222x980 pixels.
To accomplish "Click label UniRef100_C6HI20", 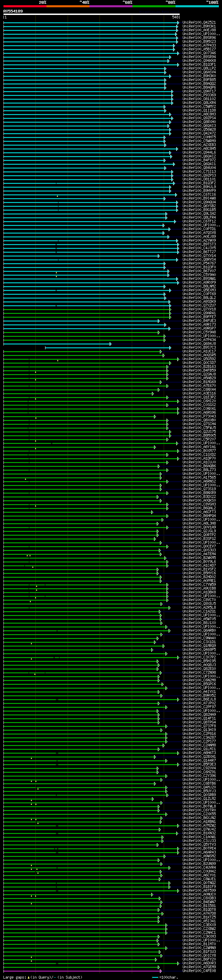I will click(199, 401).
